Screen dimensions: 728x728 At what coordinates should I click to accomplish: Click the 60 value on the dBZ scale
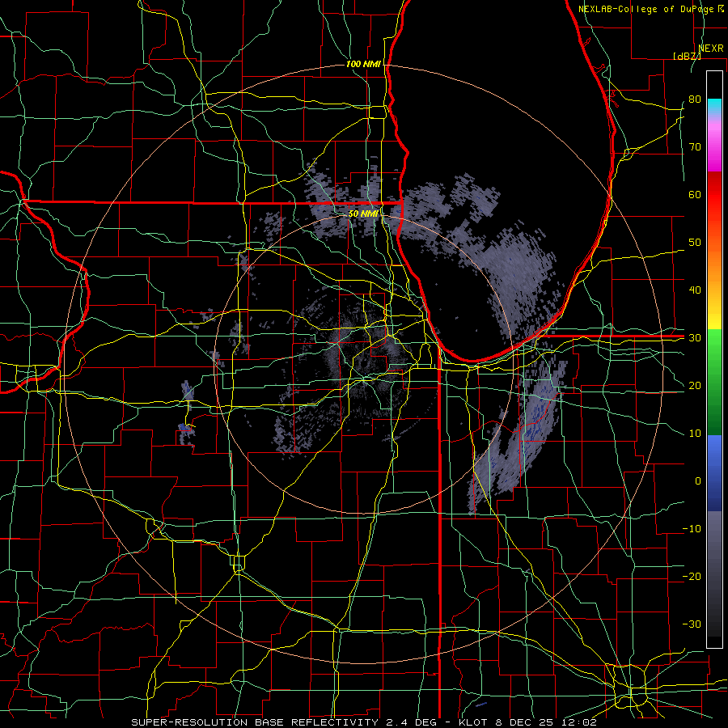(x=695, y=194)
